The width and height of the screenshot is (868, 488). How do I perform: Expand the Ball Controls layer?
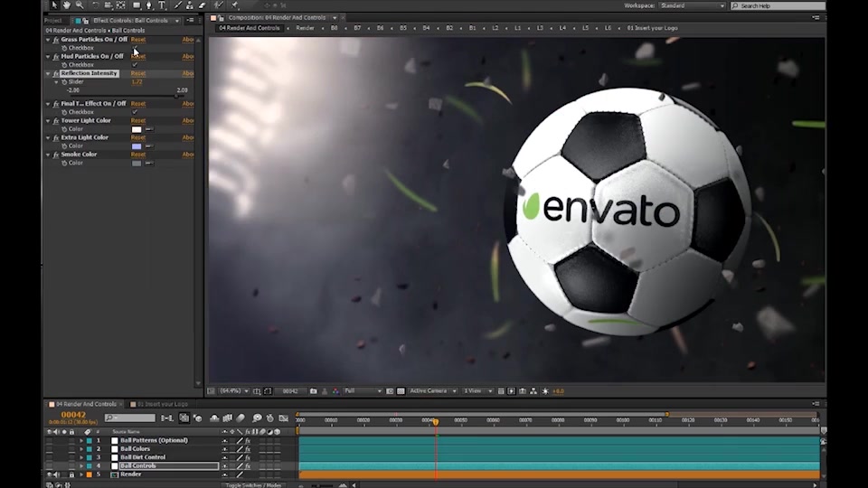[x=81, y=466]
